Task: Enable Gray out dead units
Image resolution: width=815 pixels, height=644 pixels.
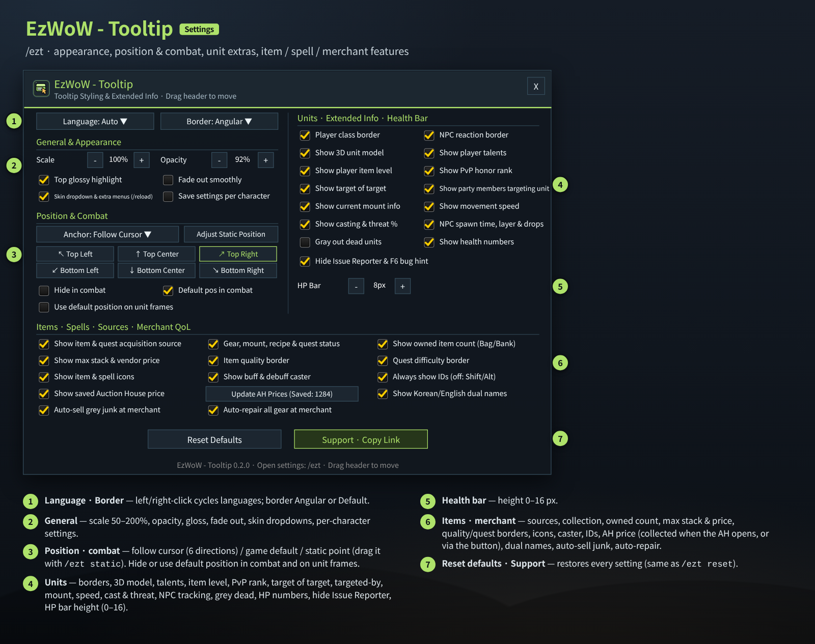Action: pyautogui.click(x=305, y=242)
